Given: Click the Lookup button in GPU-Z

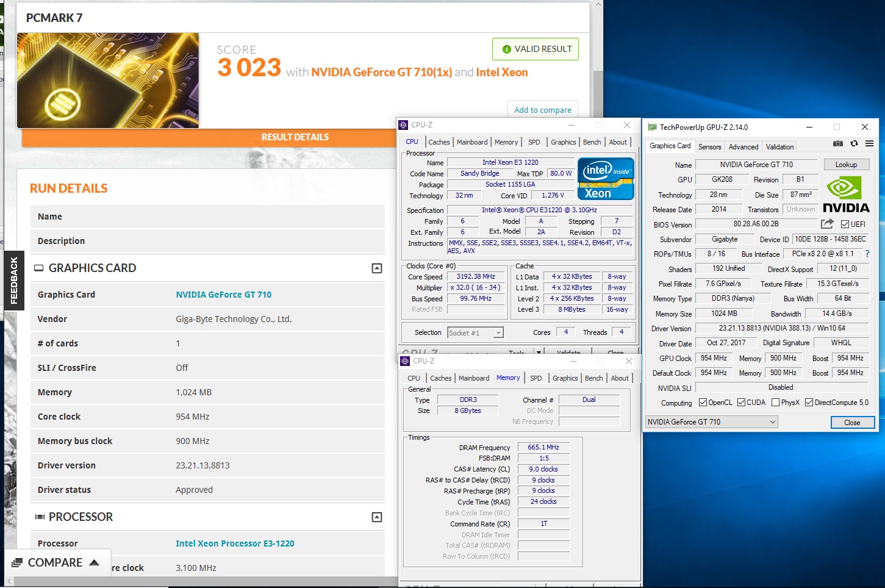Looking at the screenshot, I should point(846,165).
